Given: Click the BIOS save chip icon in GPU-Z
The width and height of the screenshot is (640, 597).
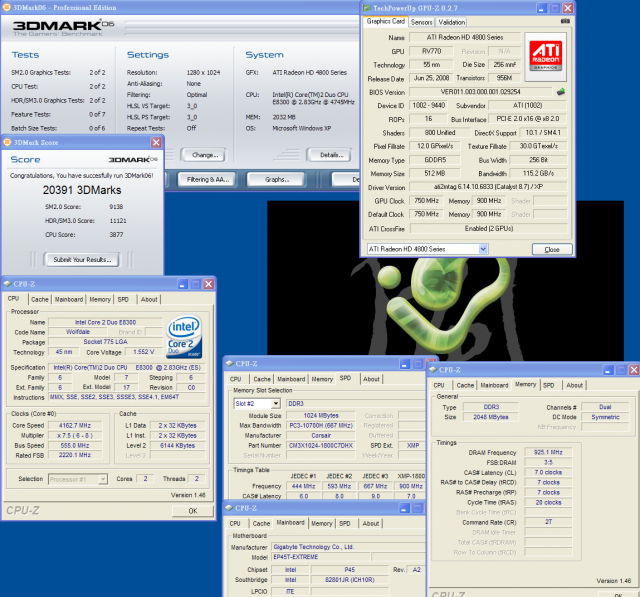Looking at the screenshot, I should coord(561,92).
